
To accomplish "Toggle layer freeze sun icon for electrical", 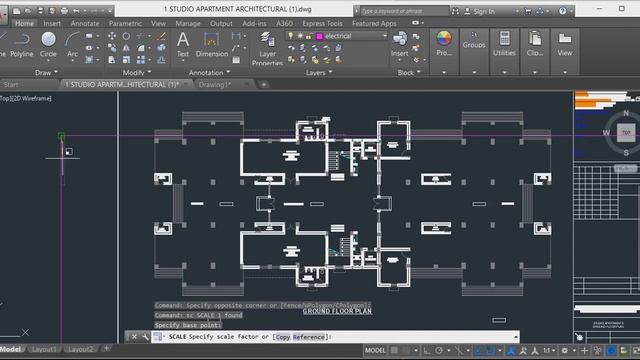I will tap(300, 36).
